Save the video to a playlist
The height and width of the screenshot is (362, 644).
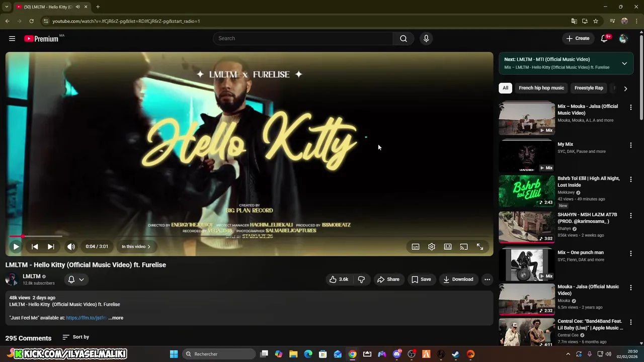421,279
